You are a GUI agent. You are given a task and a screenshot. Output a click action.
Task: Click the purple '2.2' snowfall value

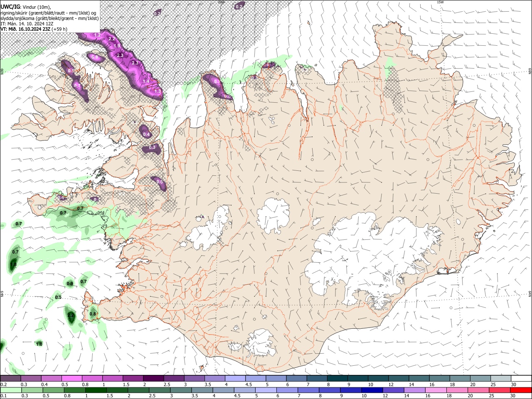point(111,39)
